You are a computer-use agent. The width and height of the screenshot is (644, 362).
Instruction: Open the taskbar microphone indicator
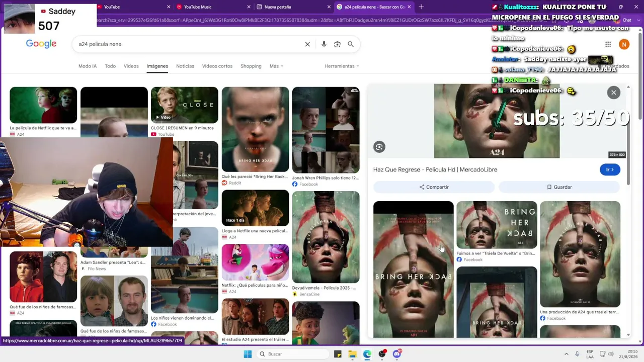click(577, 354)
